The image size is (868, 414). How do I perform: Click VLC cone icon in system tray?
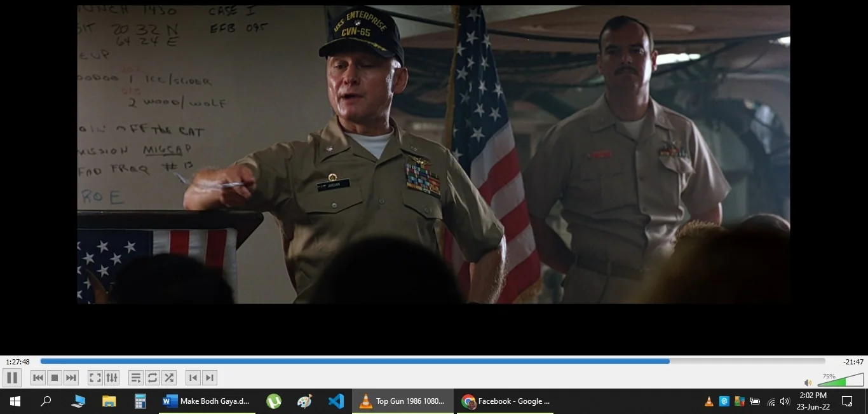(x=709, y=401)
